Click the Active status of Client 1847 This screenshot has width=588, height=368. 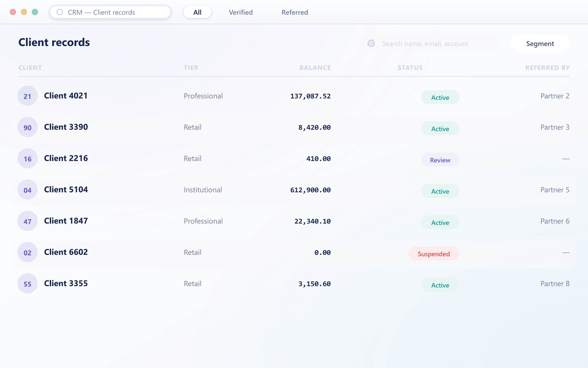[440, 223]
